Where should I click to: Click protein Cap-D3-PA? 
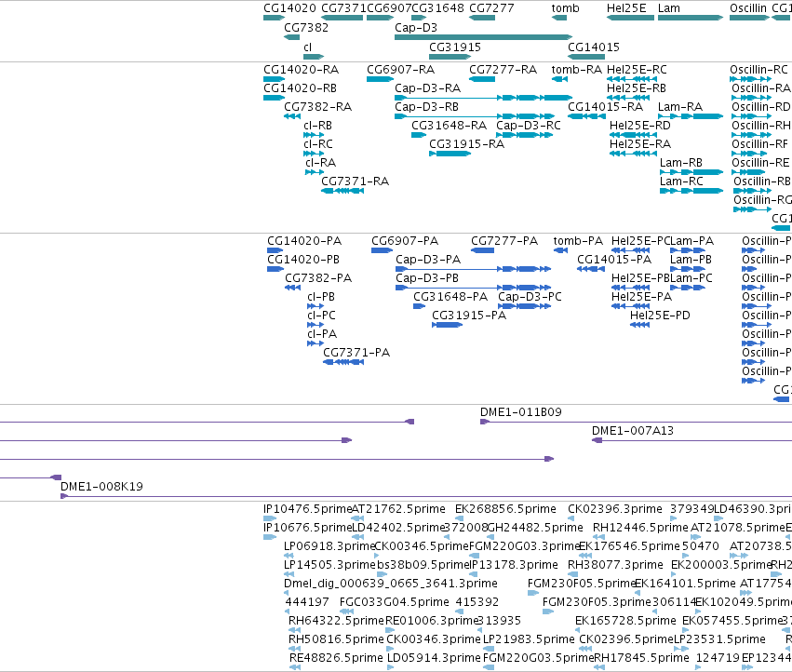(474, 269)
